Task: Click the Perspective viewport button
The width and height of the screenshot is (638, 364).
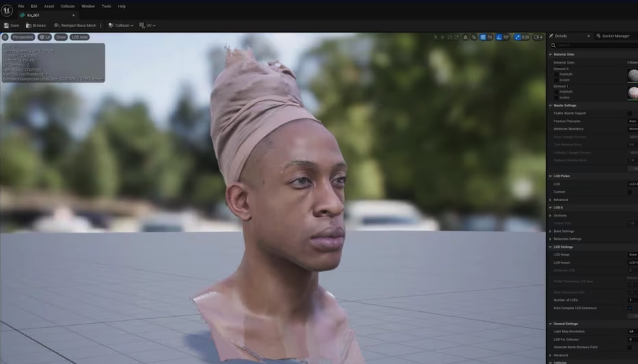Action: (x=23, y=37)
